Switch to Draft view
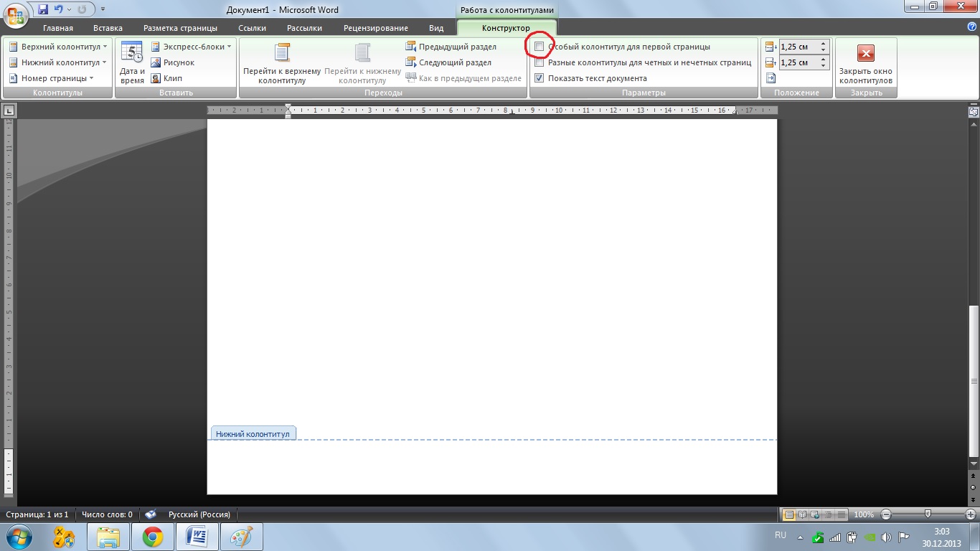The width and height of the screenshot is (980, 551). point(842,514)
